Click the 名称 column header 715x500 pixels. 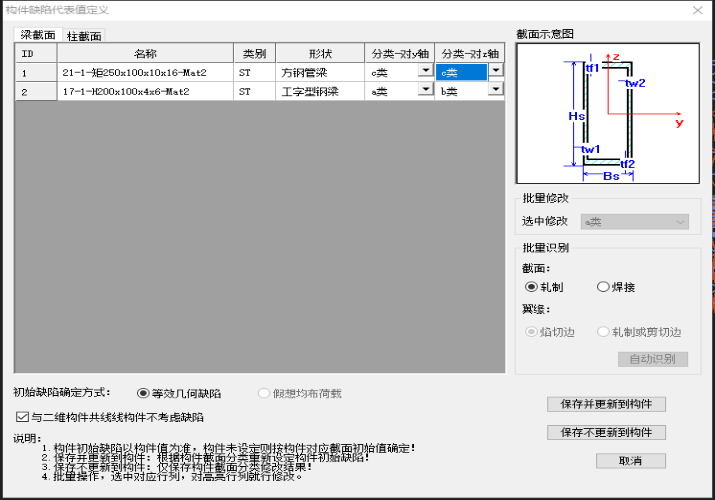pyautogui.click(x=145, y=53)
